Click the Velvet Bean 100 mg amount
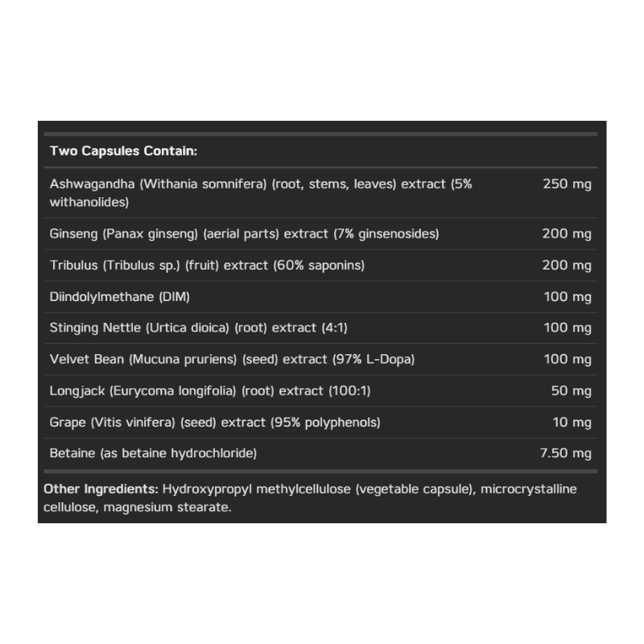This screenshot has height=644, width=644. (567, 359)
